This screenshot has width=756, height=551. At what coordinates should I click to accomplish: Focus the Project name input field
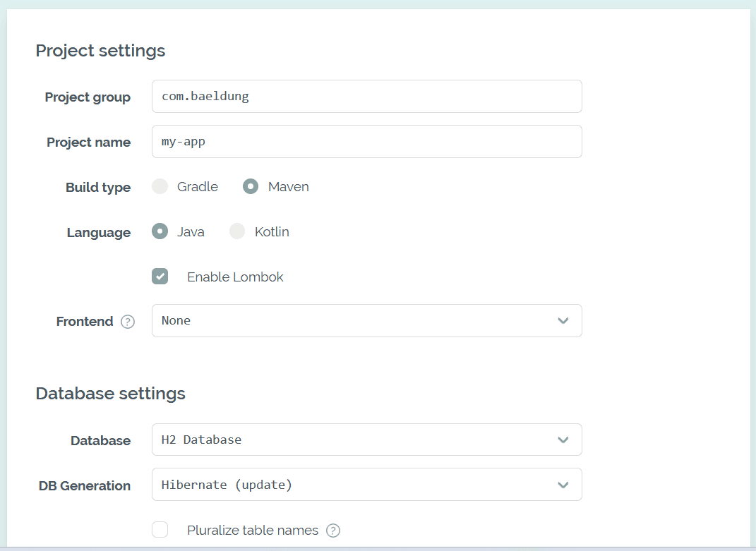367,142
